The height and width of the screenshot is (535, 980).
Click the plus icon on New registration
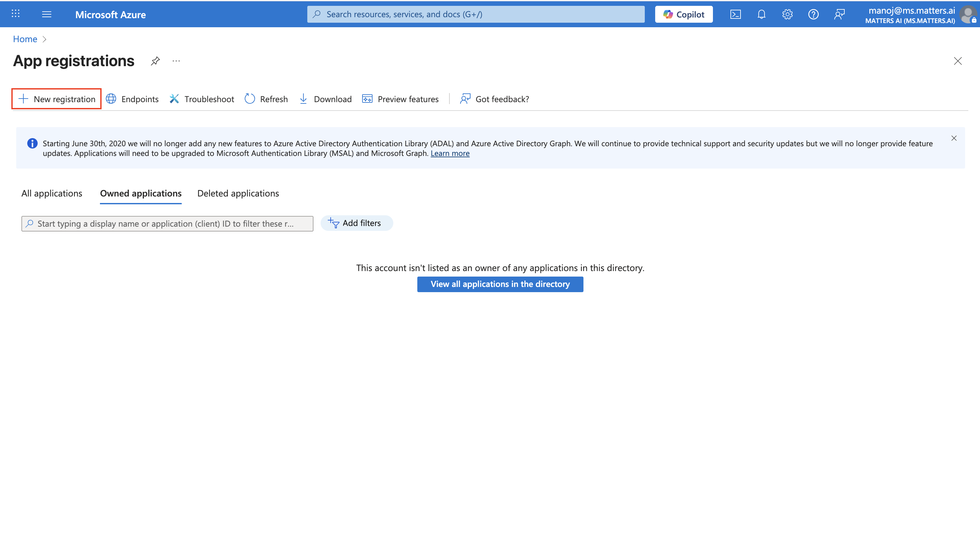point(23,99)
